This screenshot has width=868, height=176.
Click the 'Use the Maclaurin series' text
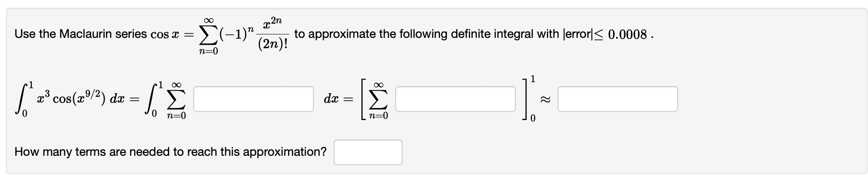[x=81, y=34]
